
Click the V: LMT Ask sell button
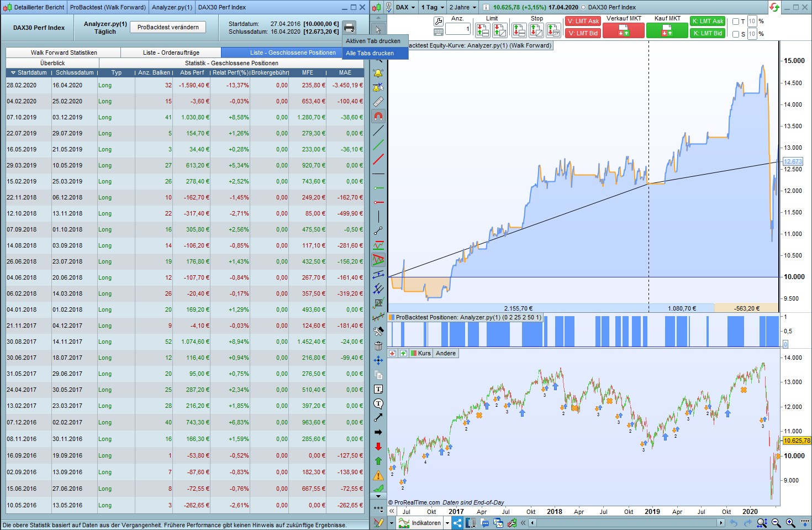(x=583, y=21)
